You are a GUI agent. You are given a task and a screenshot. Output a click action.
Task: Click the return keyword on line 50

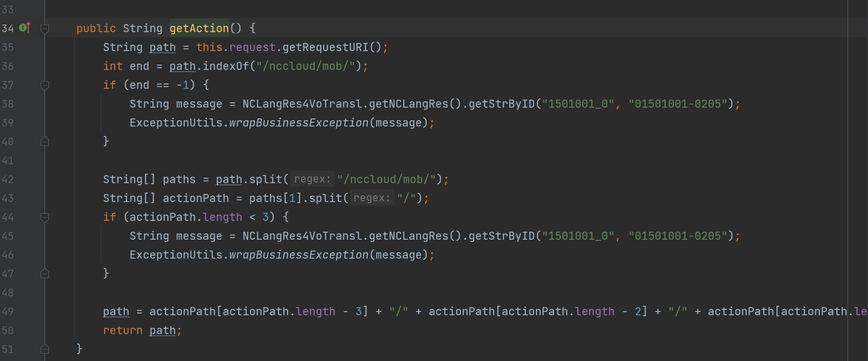coord(122,330)
